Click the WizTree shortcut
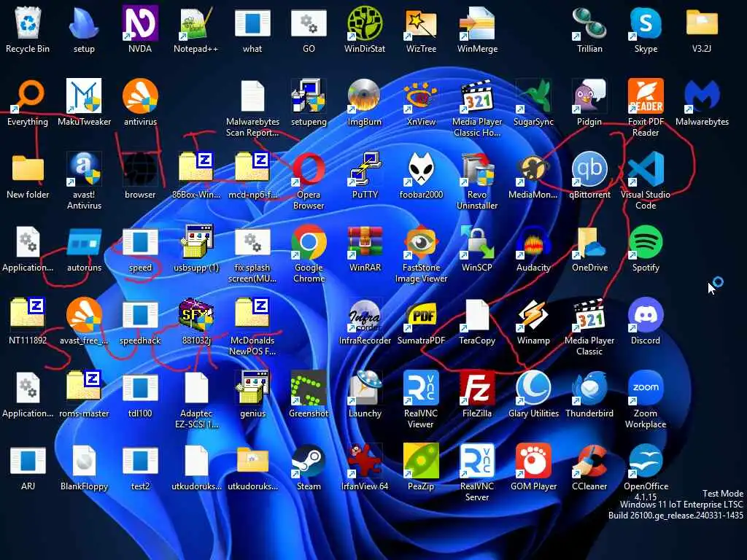Image resolution: width=747 pixels, height=560 pixels. pyautogui.click(x=421, y=23)
